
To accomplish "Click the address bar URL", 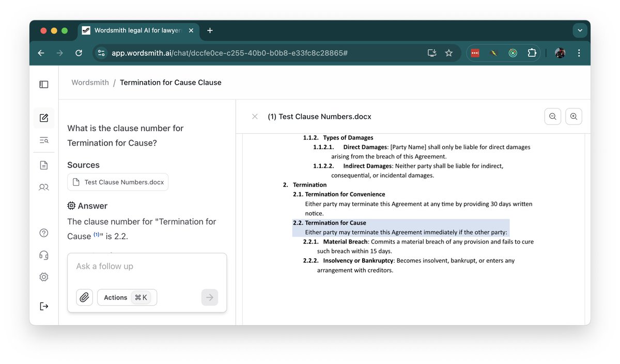I will 229,53.
